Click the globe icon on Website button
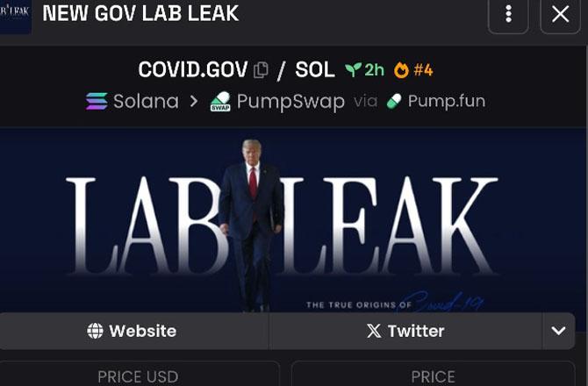Image resolution: width=588 pixels, height=386 pixels. tap(95, 331)
